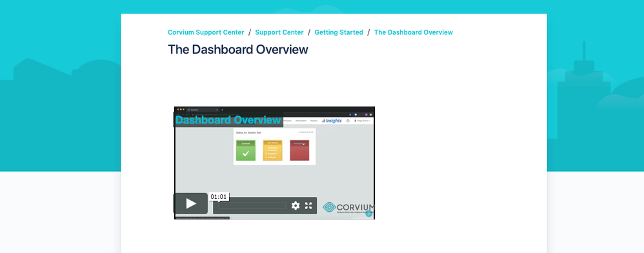This screenshot has height=253, width=644.
Task: Enter fullscreen mode on video player
Action: pos(308,206)
